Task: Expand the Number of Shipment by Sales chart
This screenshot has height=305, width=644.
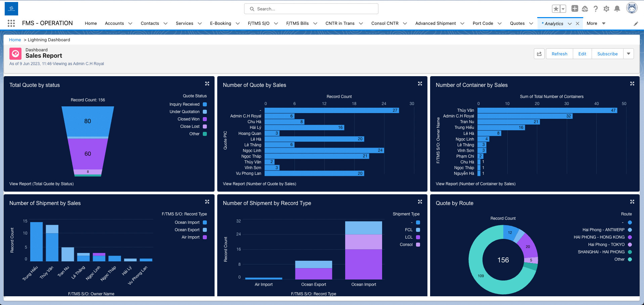Action: (207, 202)
